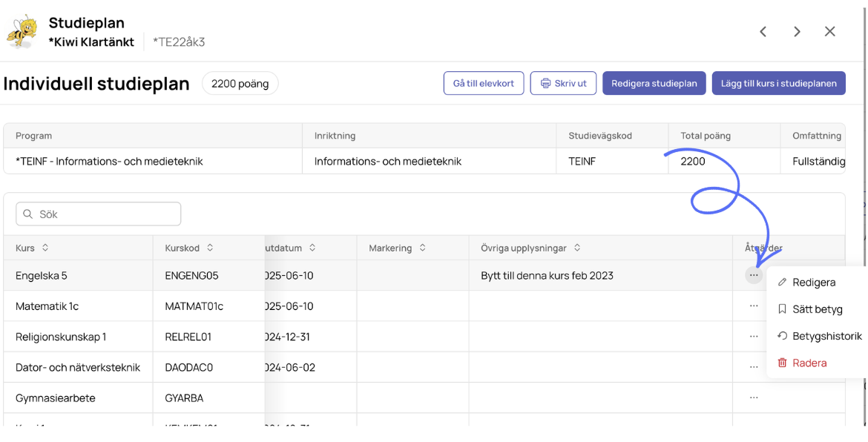Select the Matematik 1c course cell
The width and height of the screenshot is (868, 442).
coord(78,306)
